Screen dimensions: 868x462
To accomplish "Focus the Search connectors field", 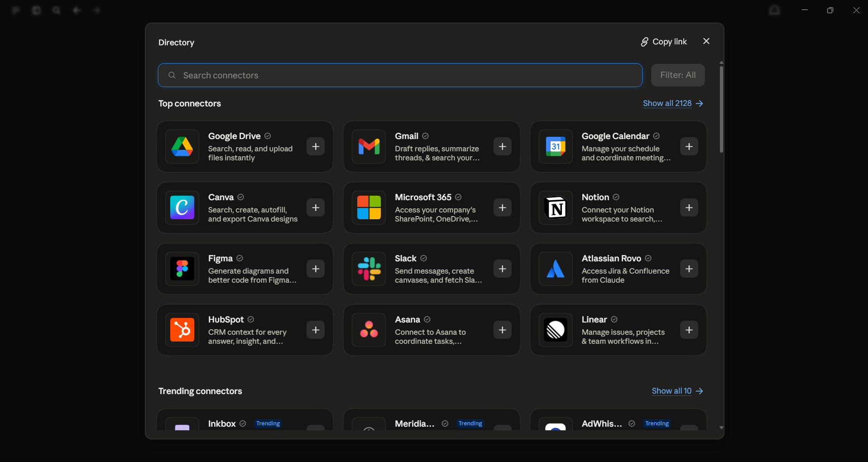I will (x=400, y=75).
